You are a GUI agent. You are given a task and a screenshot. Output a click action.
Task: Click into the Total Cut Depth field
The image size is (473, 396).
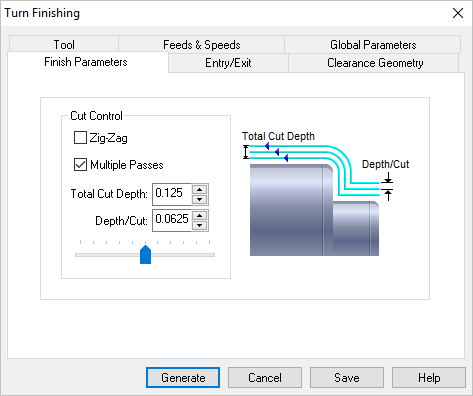click(x=172, y=194)
